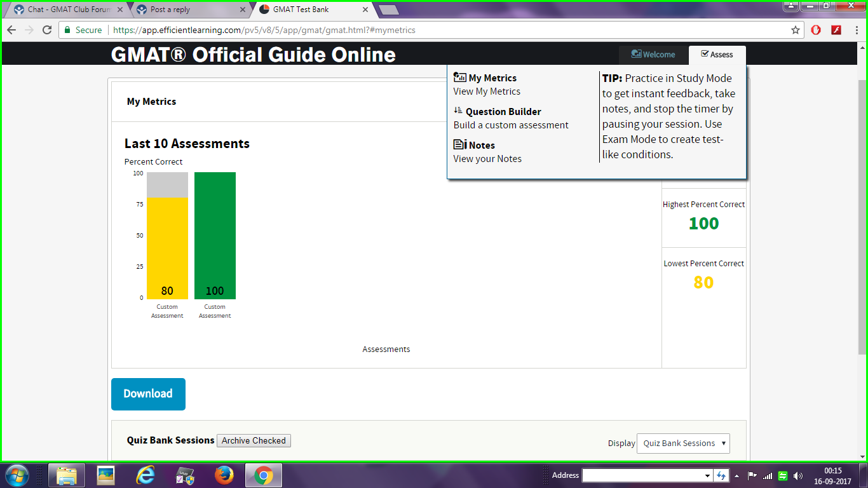Click the page vertical scrollbar
Screen dimensions: 868x488
tap(862, 216)
